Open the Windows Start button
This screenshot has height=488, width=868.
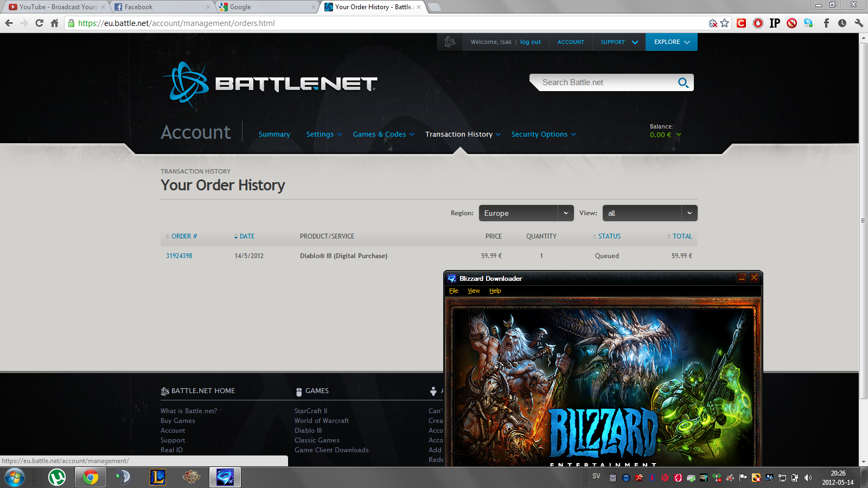[15, 478]
